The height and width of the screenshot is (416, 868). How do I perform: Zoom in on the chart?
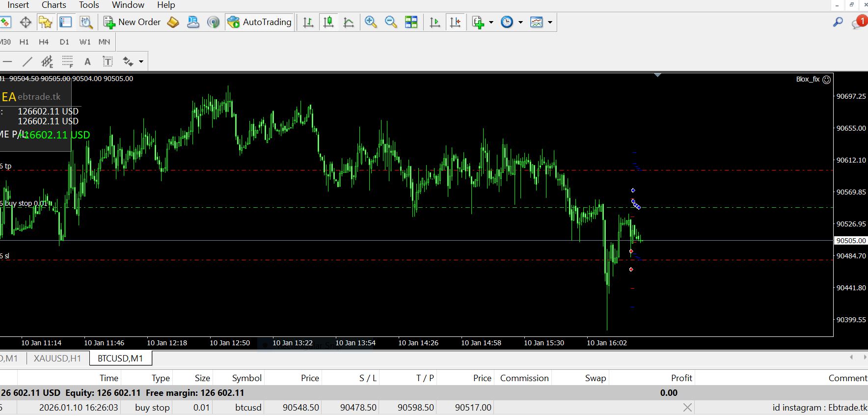click(371, 22)
